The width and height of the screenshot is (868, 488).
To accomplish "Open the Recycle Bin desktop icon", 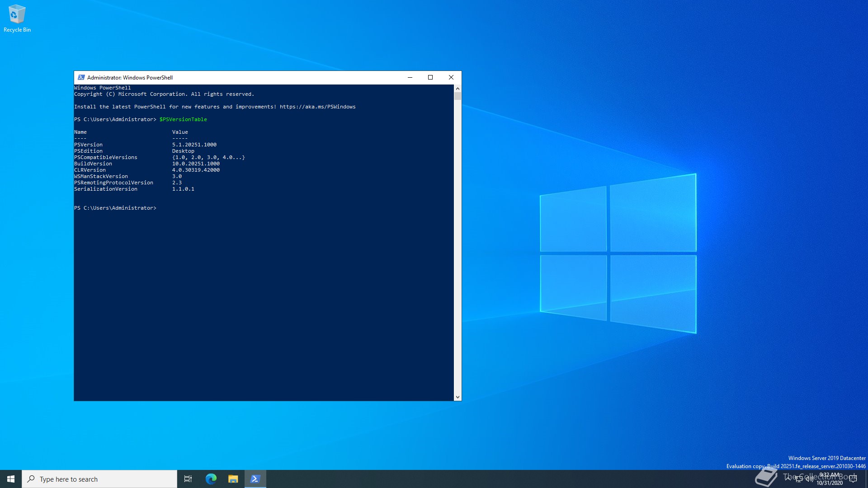I will [17, 18].
